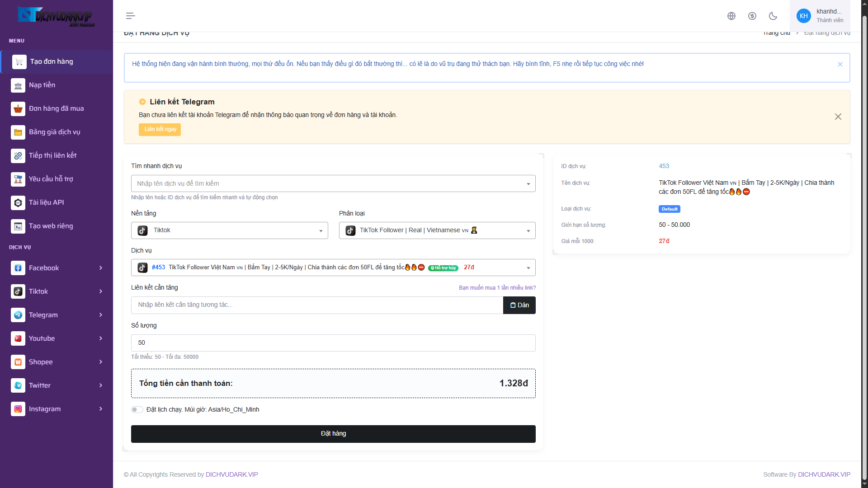Image resolution: width=868 pixels, height=488 pixels.
Task: Open Tài liệu API icon
Action: (18, 203)
